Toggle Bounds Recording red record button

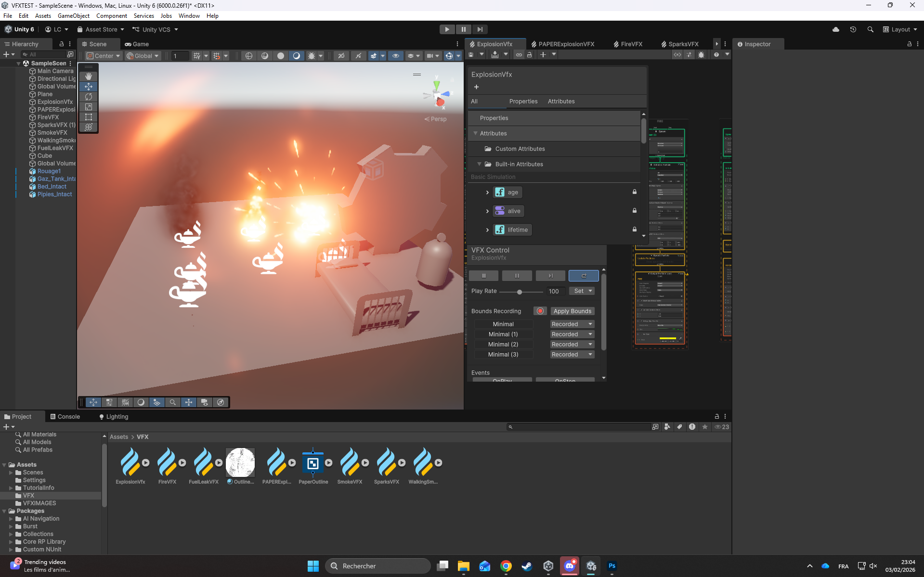point(540,311)
